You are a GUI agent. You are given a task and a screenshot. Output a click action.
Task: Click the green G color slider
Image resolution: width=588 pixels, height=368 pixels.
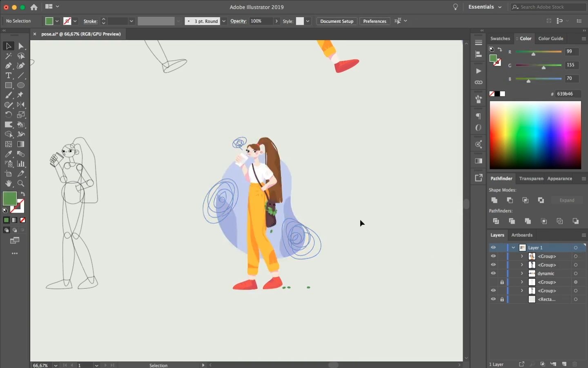pos(539,65)
